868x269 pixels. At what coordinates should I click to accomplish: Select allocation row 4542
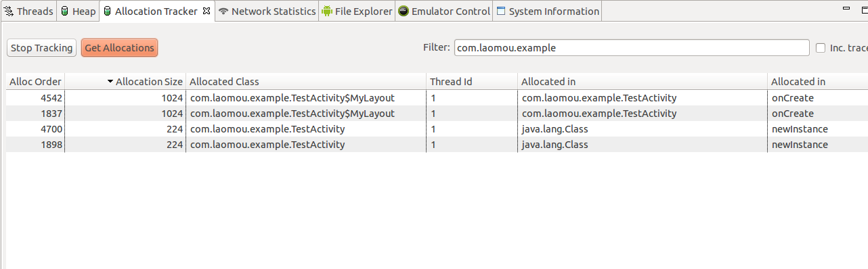[x=437, y=98]
